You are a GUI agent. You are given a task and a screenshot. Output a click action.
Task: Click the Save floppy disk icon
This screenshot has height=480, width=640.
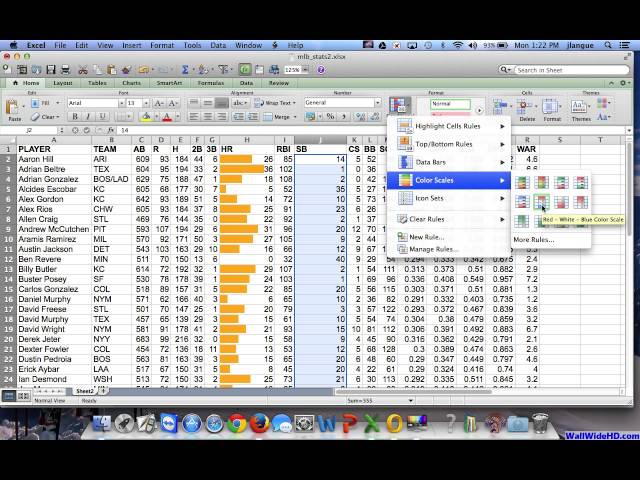coord(51,70)
